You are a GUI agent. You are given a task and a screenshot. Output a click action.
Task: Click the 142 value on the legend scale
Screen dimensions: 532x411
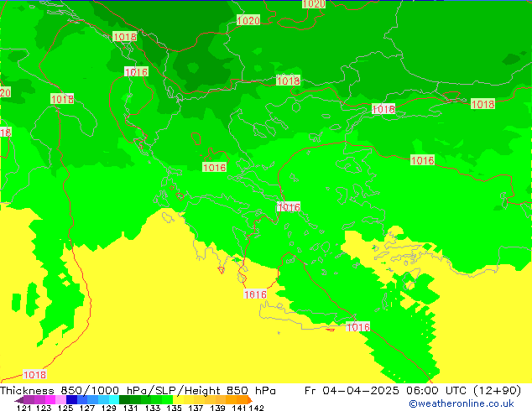tap(257, 408)
